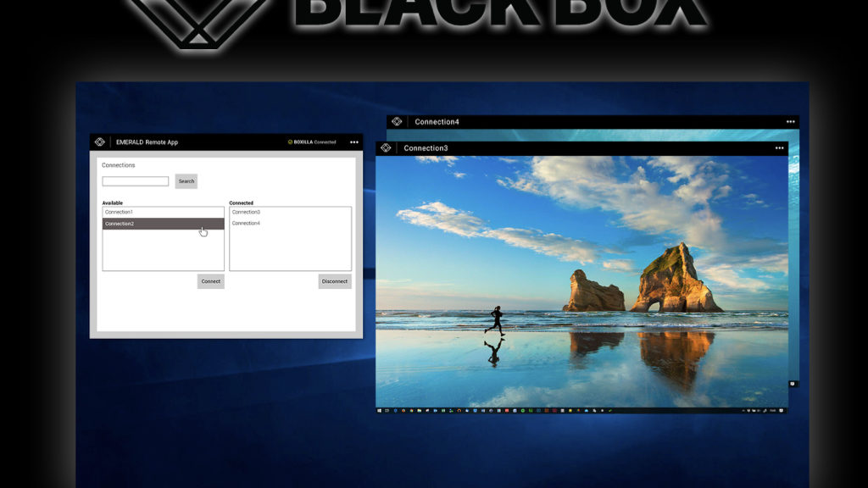Viewport: 868px width, 488px height.
Task: Click the clock in the system tray
Action: 771,410
